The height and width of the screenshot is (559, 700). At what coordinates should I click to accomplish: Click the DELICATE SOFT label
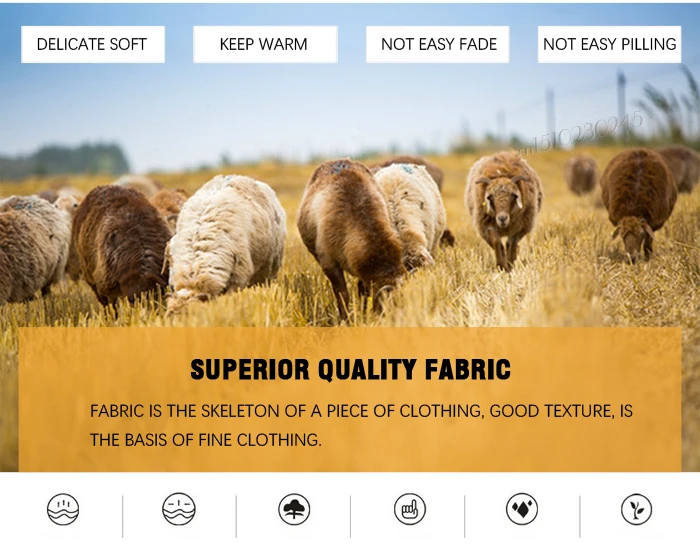click(x=92, y=44)
